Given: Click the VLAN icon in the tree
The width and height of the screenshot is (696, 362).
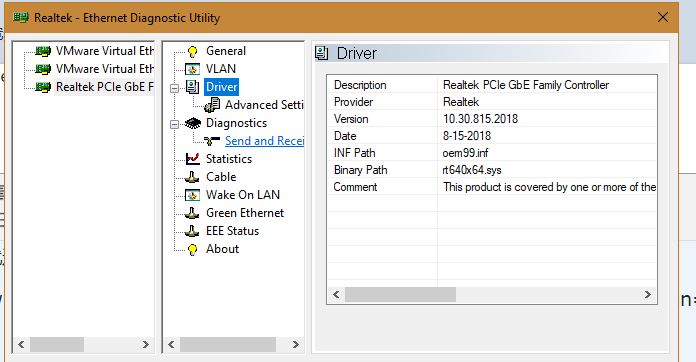Looking at the screenshot, I should pos(192,69).
